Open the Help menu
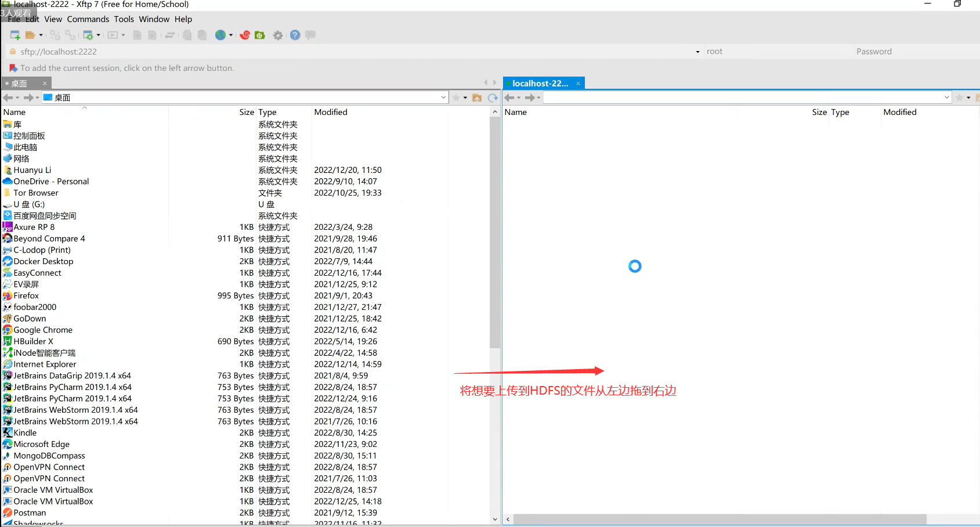 point(183,19)
